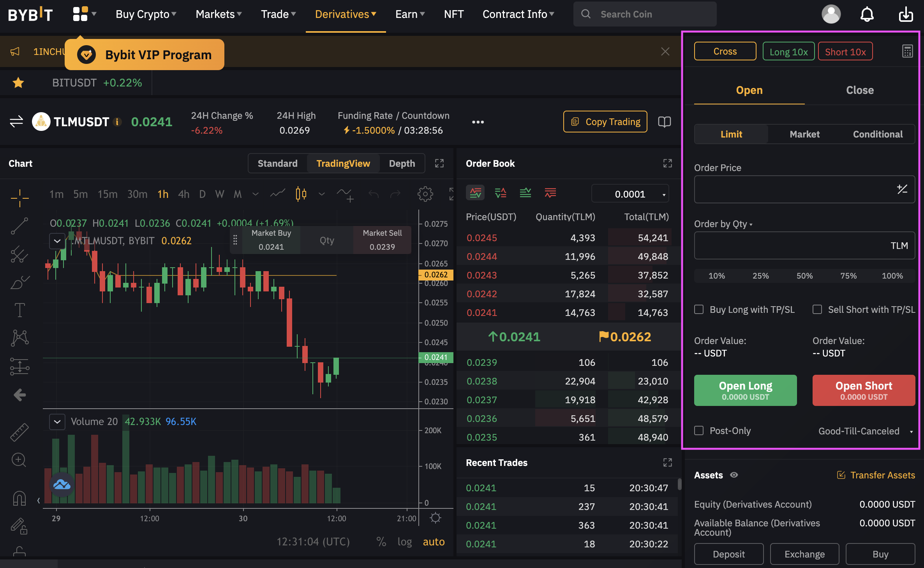This screenshot has height=568, width=924.
Task: Set quantity to 50% on slider
Action: coord(804,276)
